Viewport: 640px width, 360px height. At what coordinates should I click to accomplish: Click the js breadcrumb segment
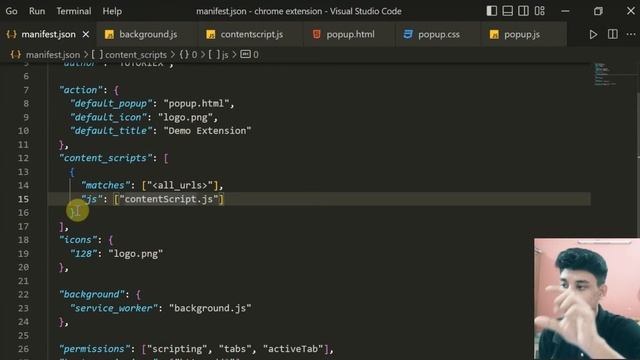click(x=225, y=55)
